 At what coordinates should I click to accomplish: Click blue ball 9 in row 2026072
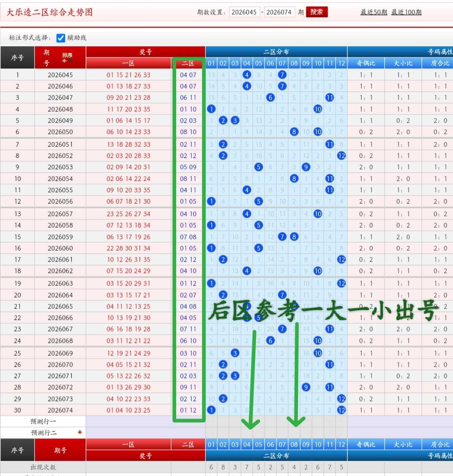coord(306,387)
